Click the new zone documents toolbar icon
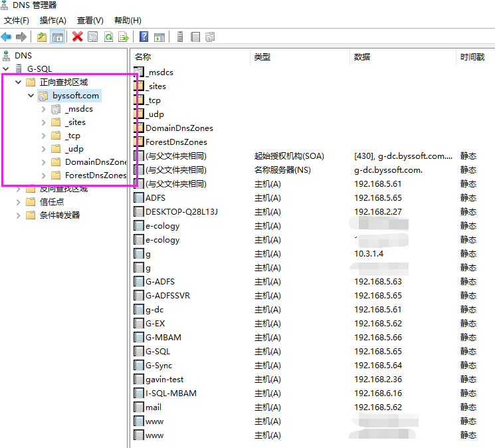 click(210, 37)
